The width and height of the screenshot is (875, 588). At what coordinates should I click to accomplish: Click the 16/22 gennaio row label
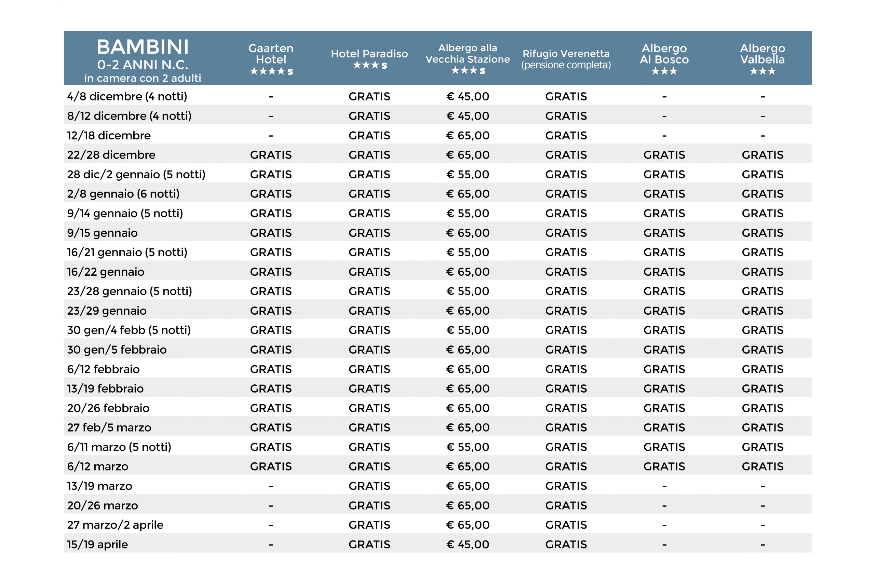[x=105, y=272]
